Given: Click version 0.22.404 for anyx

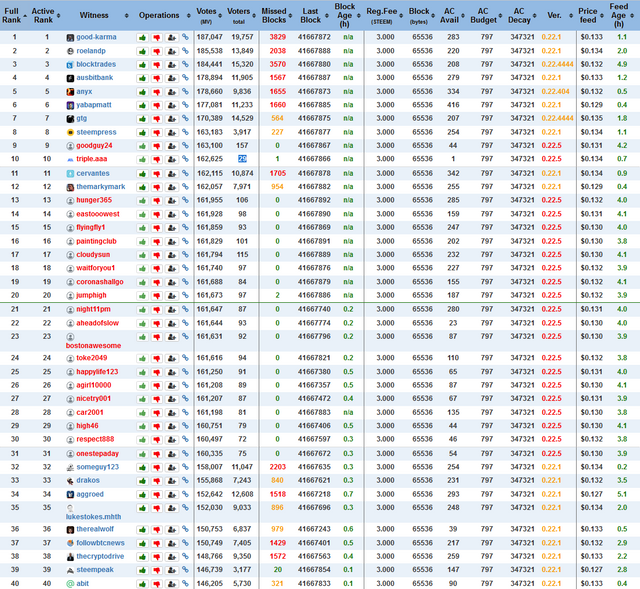Looking at the screenshot, I should (556, 91).
